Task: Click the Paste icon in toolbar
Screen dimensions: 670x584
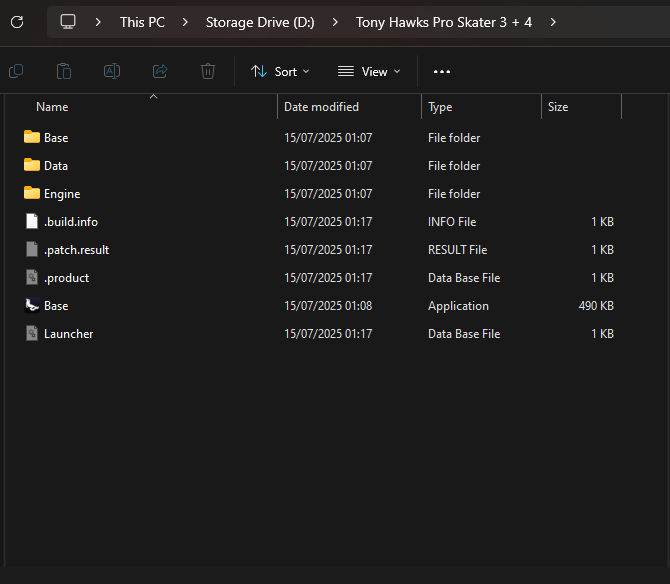Action: coord(64,71)
